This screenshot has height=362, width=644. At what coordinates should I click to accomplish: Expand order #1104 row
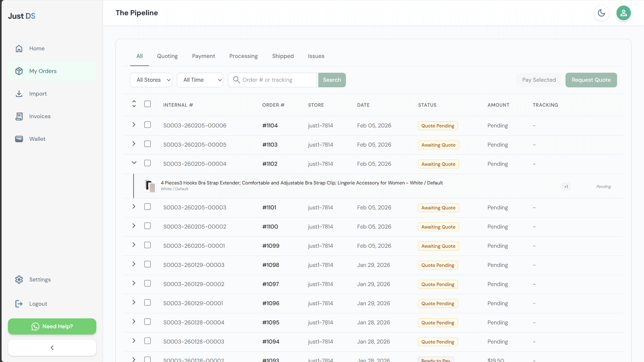(134, 125)
